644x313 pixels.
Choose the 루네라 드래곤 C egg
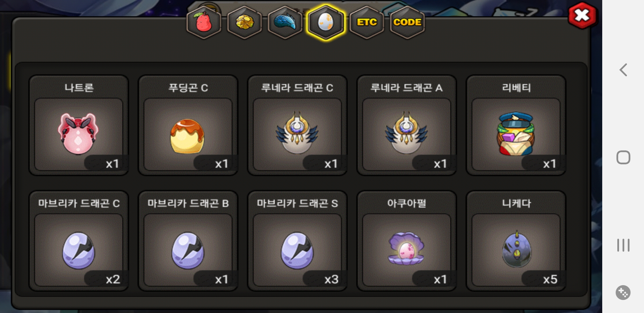297,125
